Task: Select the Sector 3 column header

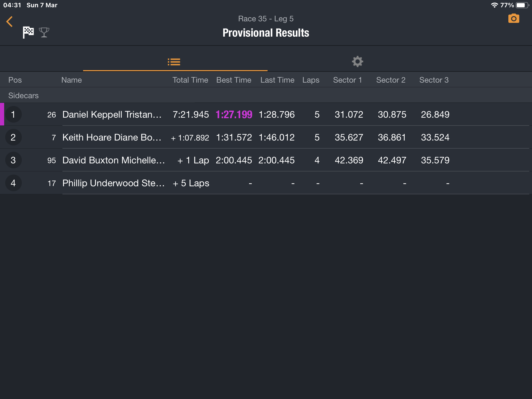Action: pyautogui.click(x=434, y=80)
